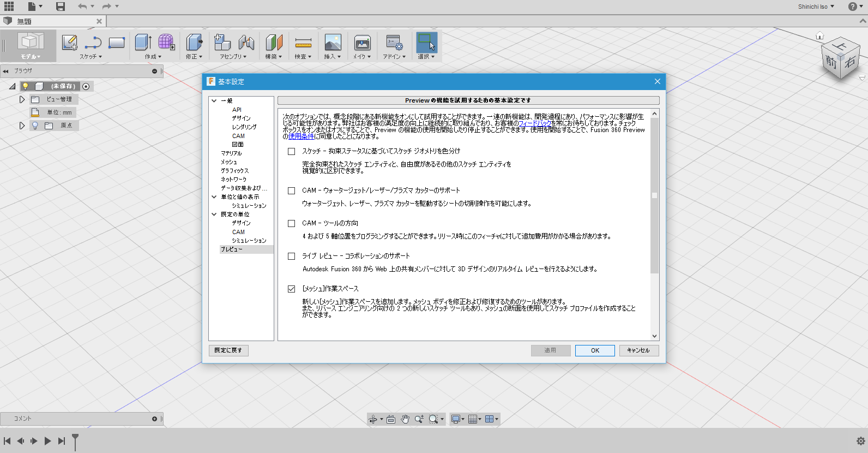The image size is (868, 453).
Task: Uncheck the [メッシュ]作業スペース checkbox
Action: coord(292,289)
